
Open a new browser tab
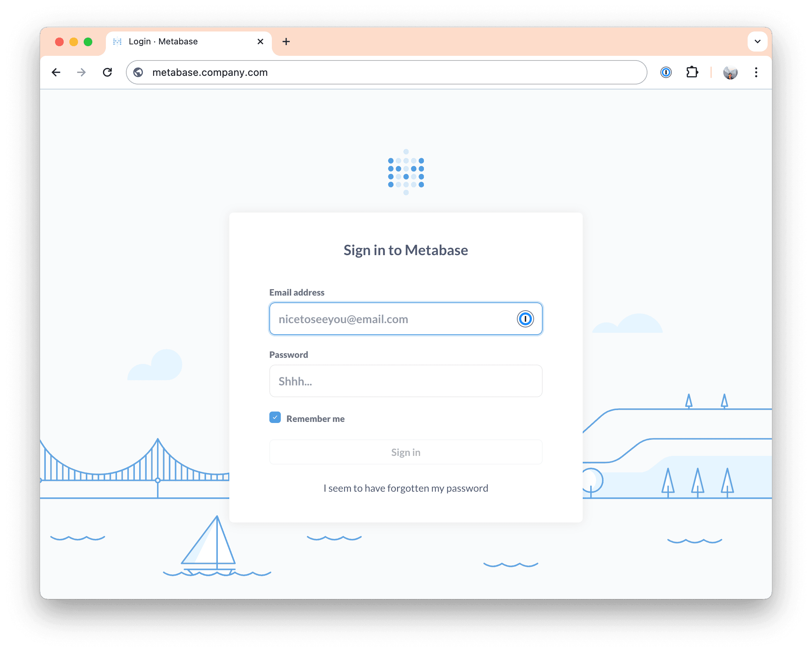pos(286,42)
